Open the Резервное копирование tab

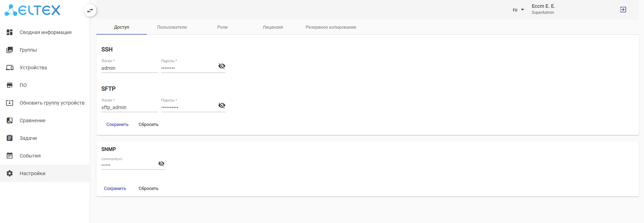(331, 27)
